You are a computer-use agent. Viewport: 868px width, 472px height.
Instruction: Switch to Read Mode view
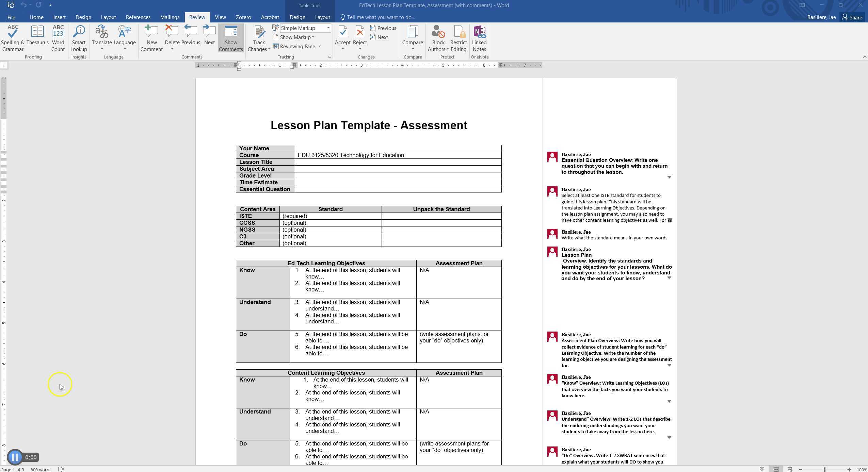762,469
